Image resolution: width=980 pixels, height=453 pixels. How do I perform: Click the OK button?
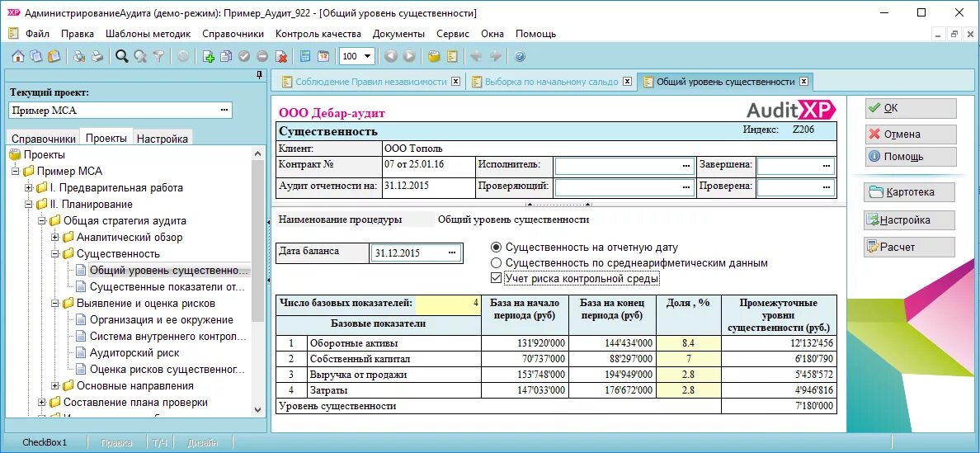pyautogui.click(x=911, y=108)
